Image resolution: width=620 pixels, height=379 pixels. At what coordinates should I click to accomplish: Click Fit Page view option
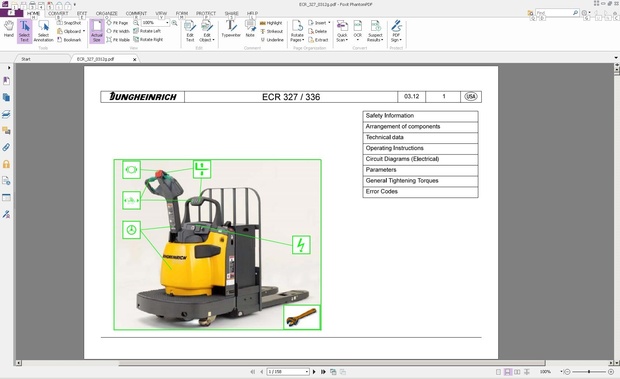(x=117, y=23)
